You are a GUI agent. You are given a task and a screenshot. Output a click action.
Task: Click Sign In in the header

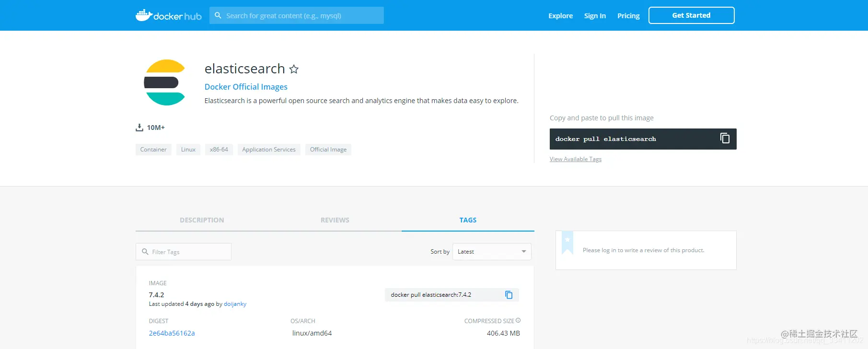(x=595, y=16)
